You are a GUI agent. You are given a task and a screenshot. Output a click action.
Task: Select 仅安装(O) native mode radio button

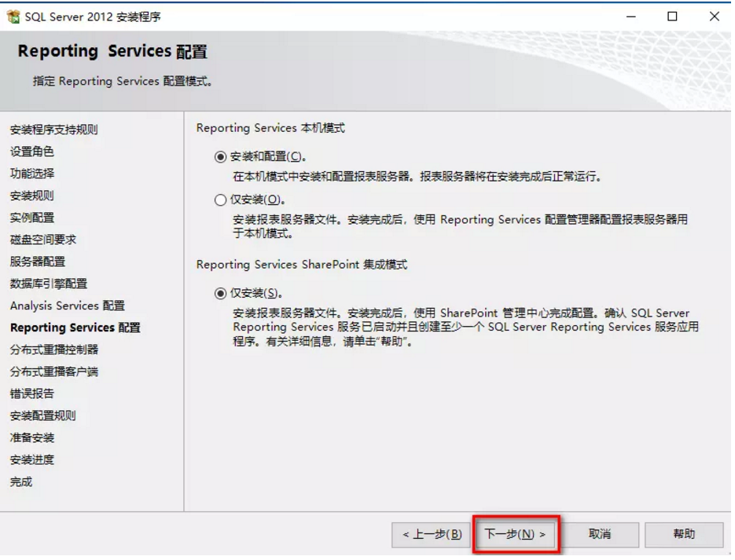click(220, 200)
